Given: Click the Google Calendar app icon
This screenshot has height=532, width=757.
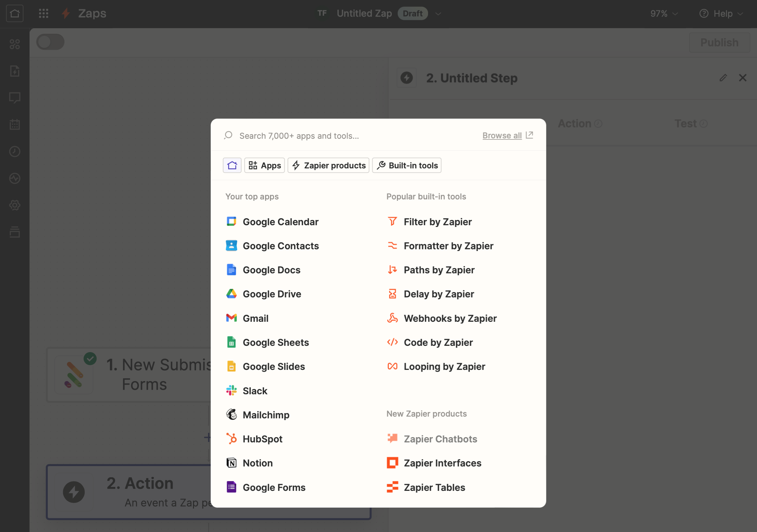Looking at the screenshot, I should pos(231,222).
